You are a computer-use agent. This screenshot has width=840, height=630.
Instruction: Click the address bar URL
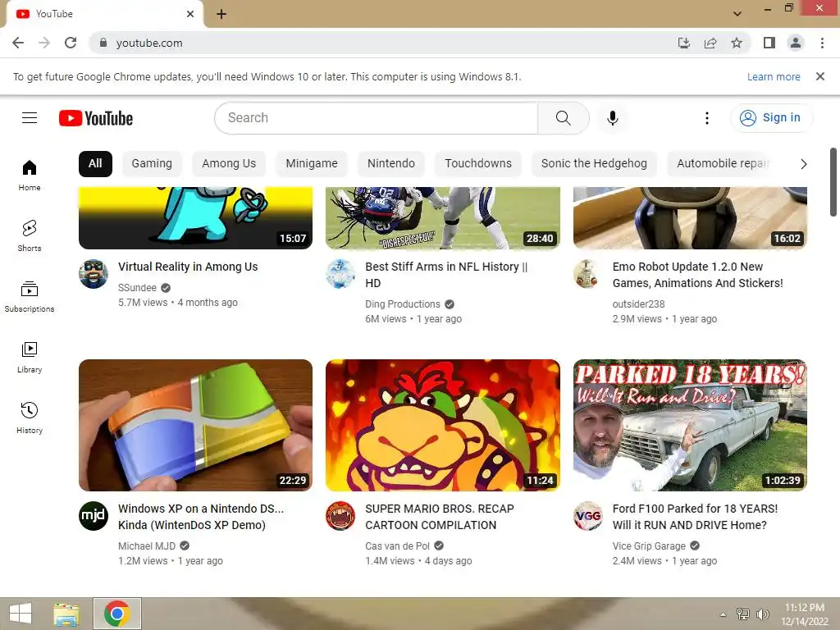(x=149, y=43)
